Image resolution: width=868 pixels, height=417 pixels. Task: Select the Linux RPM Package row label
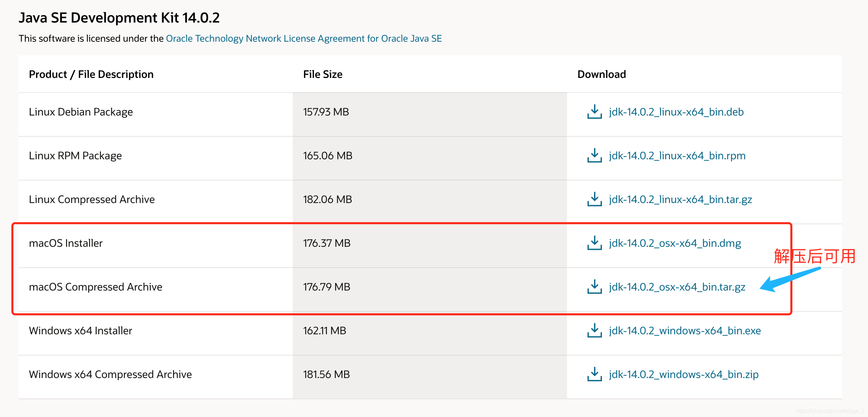click(75, 156)
